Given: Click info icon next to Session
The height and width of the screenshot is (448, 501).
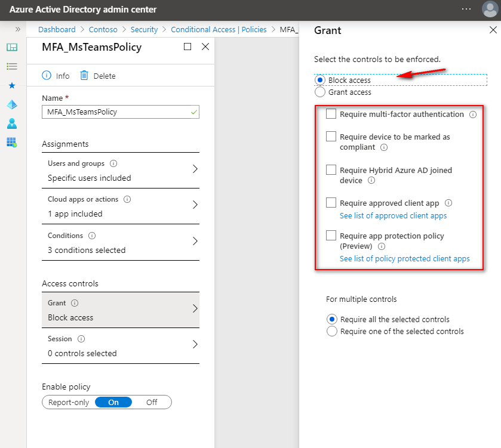Looking at the screenshot, I should coord(81,339).
